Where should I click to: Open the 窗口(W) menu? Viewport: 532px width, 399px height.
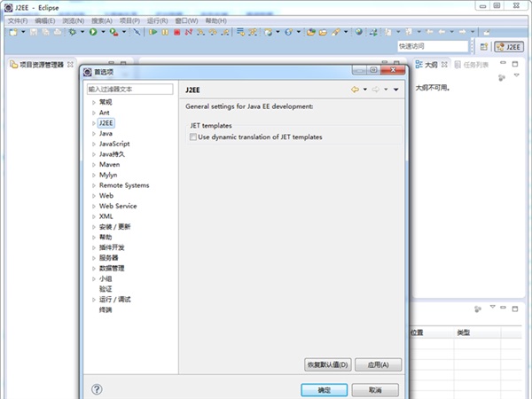186,20
